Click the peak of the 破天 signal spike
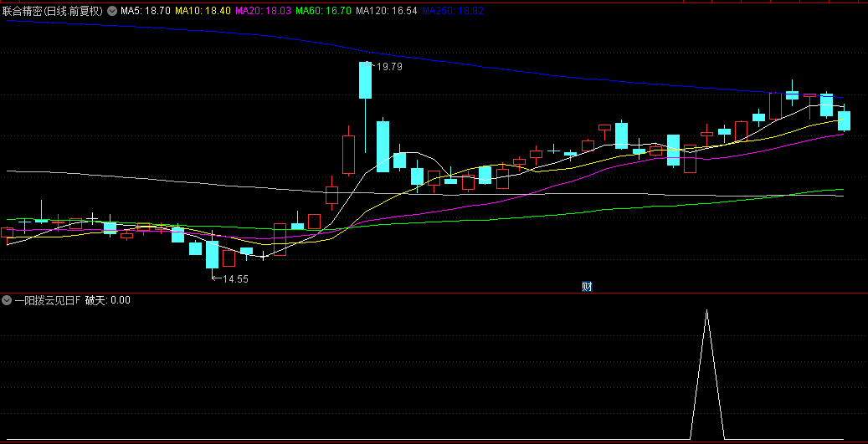This screenshot has height=444, width=868. [x=707, y=311]
